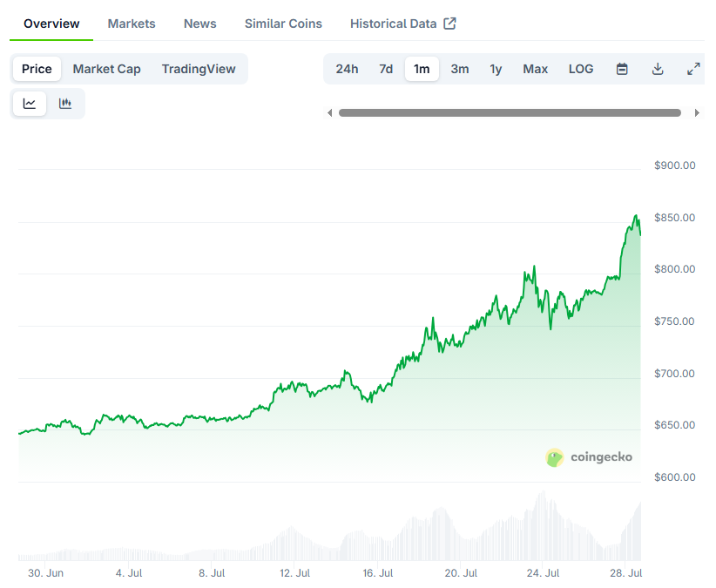Download chart data icon
Screen dimensions: 716x588
(658, 69)
